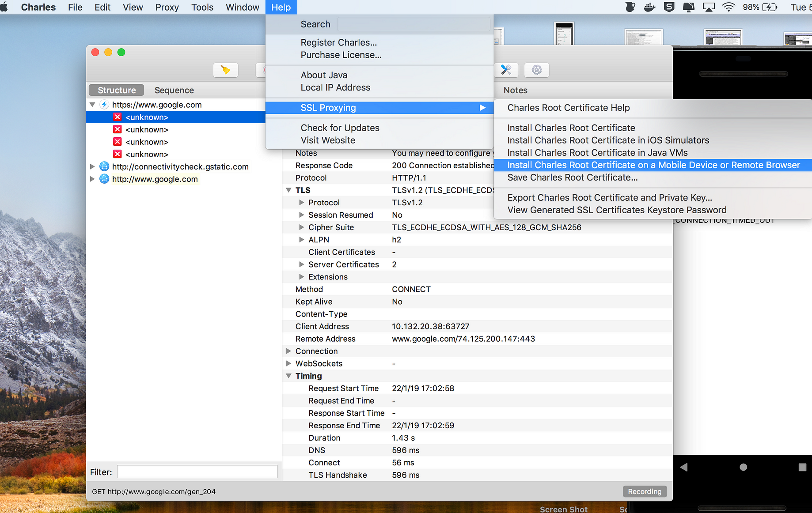
Task: Expand the connectivitycheck.gstatic.com tree node
Action: click(x=92, y=166)
